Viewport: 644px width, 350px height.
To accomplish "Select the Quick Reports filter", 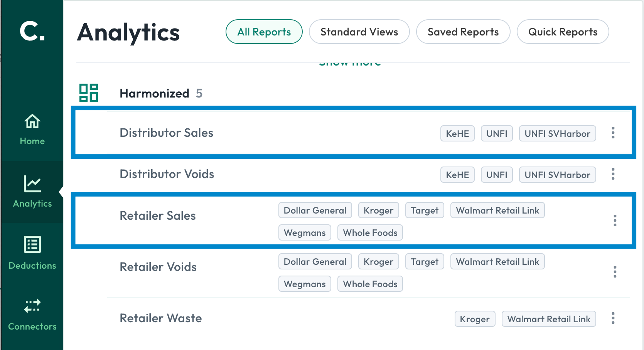I will 563,32.
